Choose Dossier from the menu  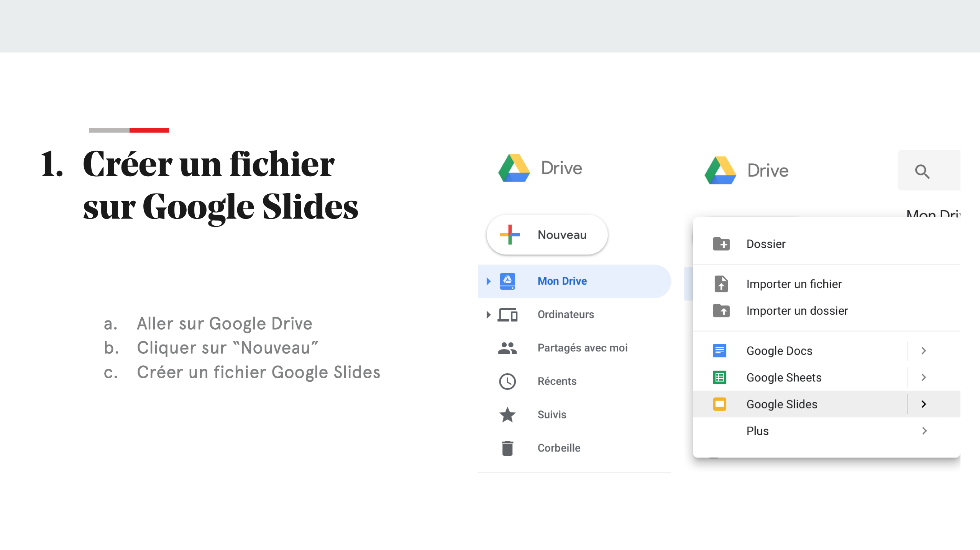pyautogui.click(x=827, y=244)
